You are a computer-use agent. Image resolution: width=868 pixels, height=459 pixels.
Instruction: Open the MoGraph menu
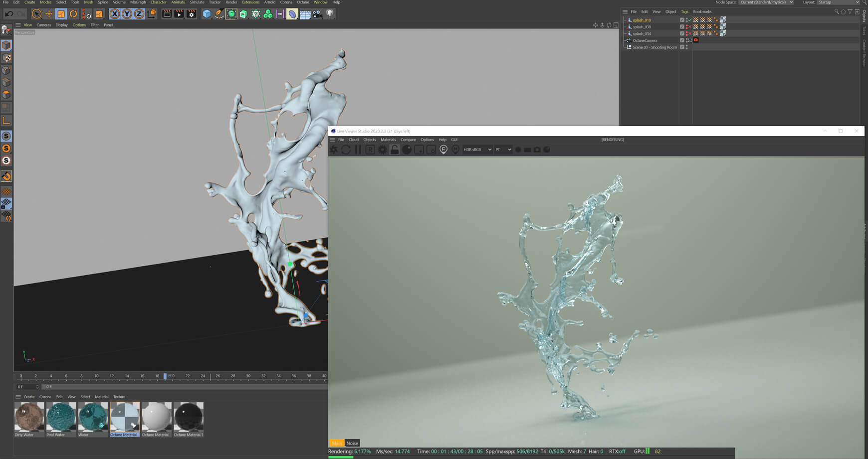click(138, 2)
